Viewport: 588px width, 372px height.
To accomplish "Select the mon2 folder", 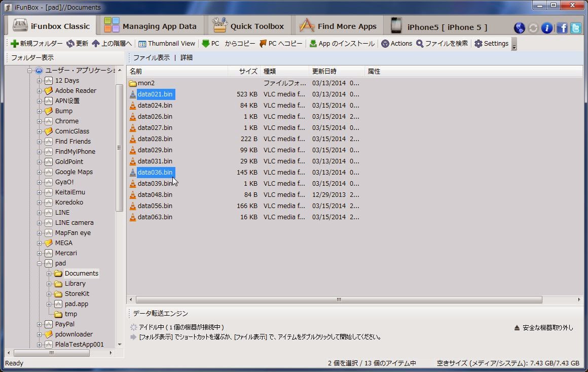I will [x=146, y=83].
